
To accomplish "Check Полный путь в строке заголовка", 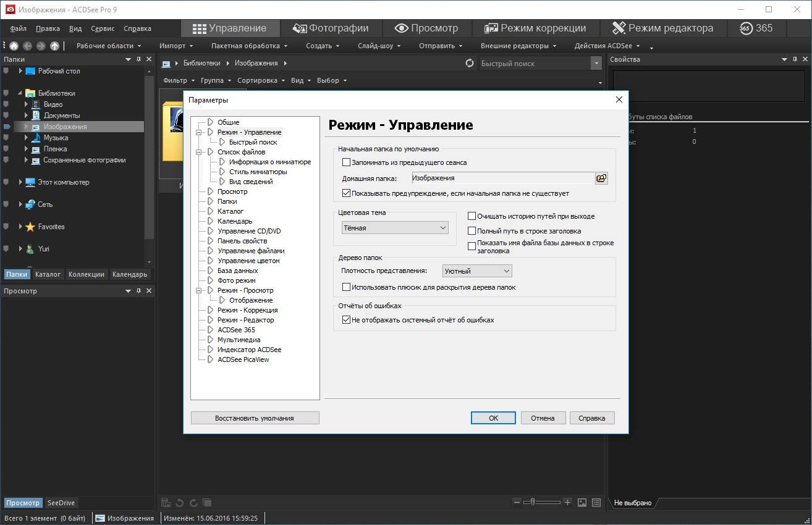I will pos(472,231).
